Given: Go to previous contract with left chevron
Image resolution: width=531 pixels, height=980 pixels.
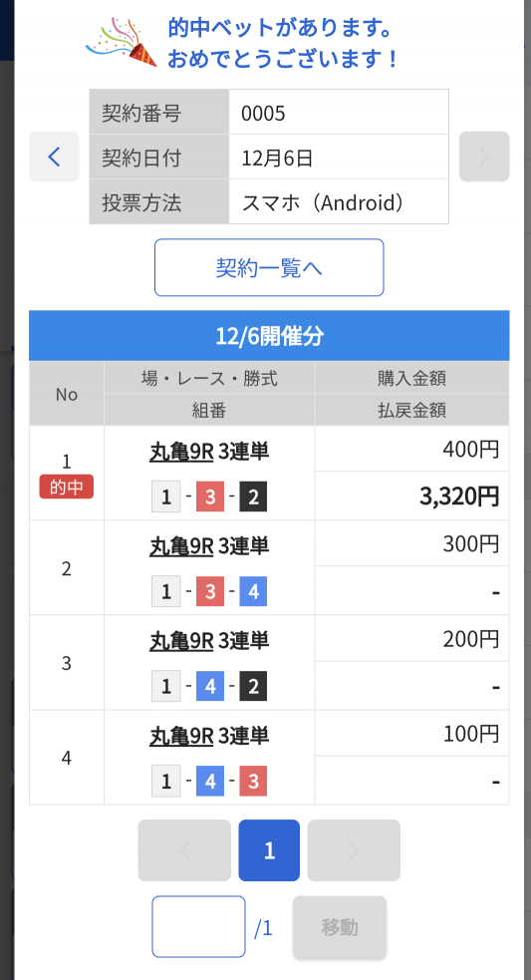Looking at the screenshot, I should pyautogui.click(x=54, y=157).
